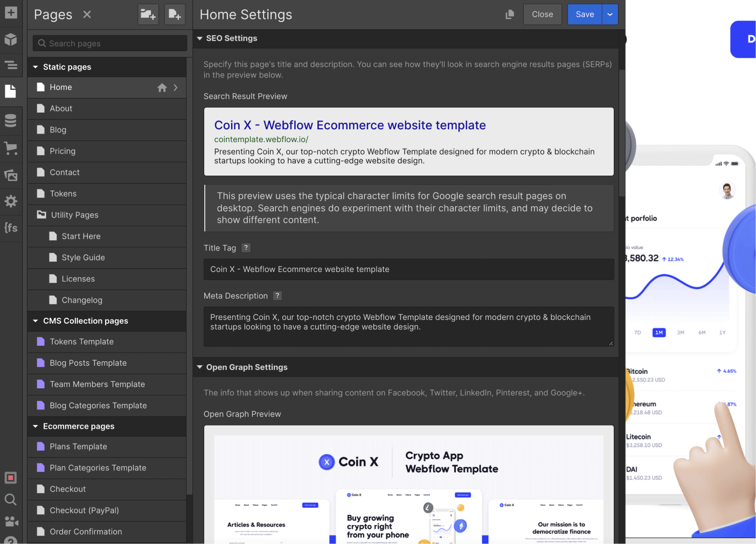Click the record-style icon near the sidebar bottom

[x=11, y=478]
